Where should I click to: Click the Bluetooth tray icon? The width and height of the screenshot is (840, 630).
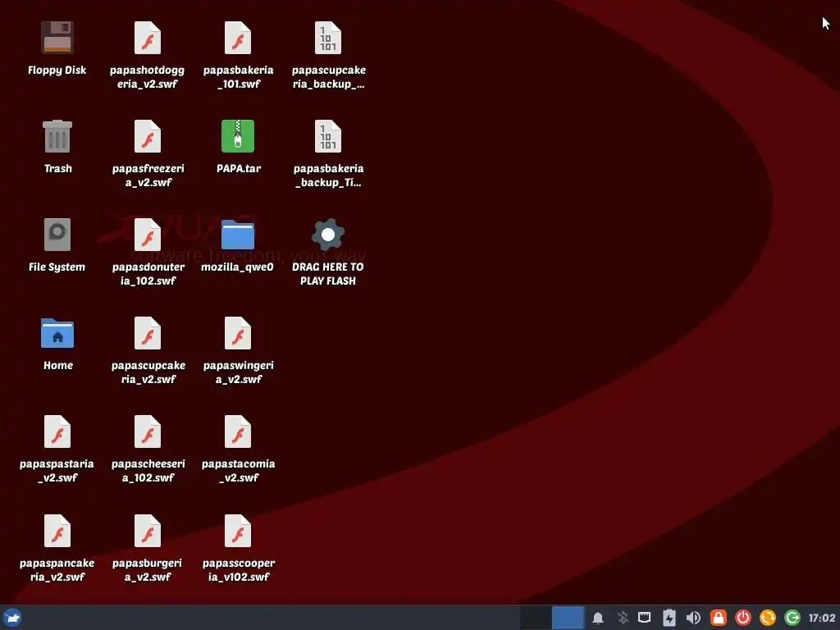tap(623, 618)
